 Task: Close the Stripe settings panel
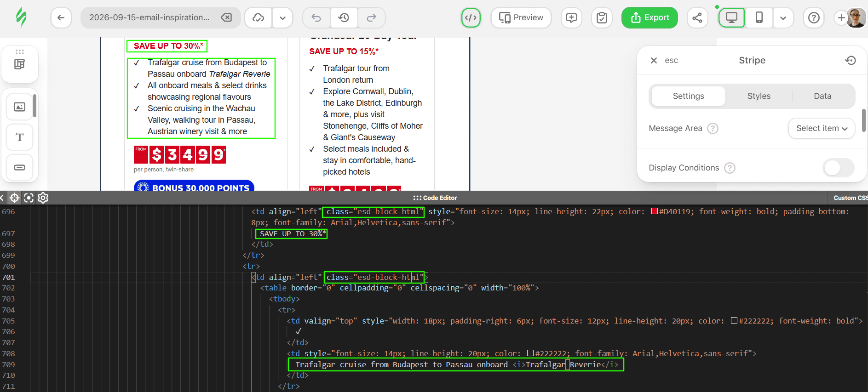pyautogui.click(x=654, y=60)
